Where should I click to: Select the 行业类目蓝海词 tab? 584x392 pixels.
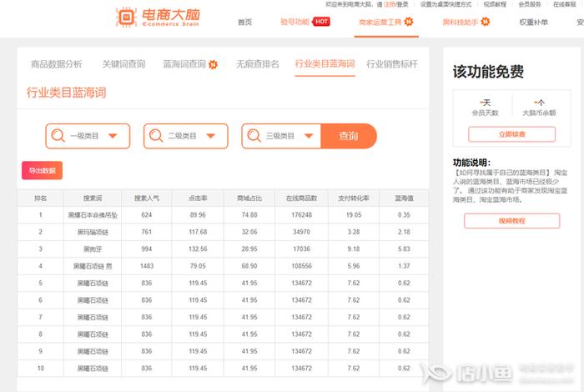(325, 64)
